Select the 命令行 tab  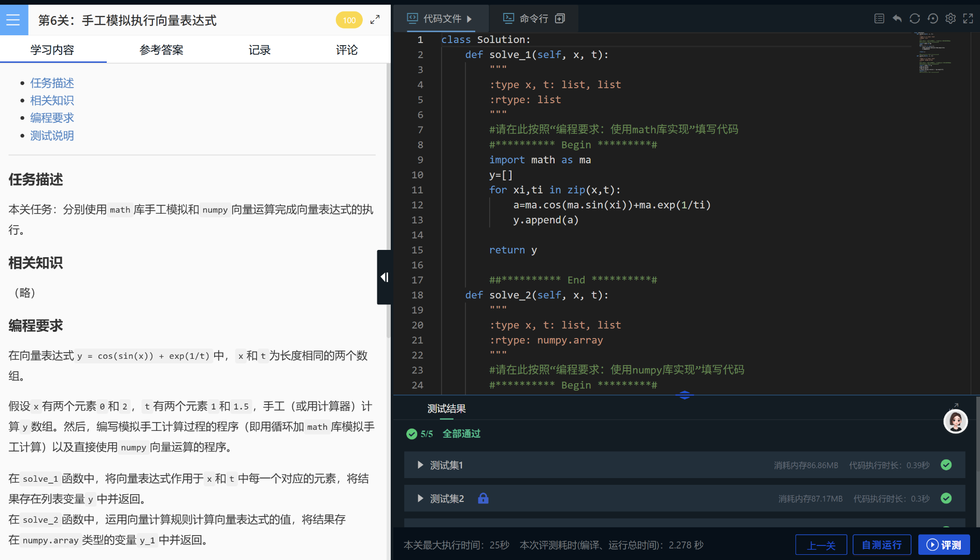(533, 19)
